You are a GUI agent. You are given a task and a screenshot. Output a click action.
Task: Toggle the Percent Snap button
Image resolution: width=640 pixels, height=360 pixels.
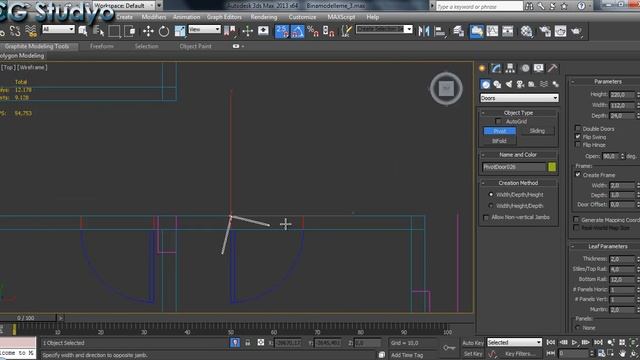[313, 31]
